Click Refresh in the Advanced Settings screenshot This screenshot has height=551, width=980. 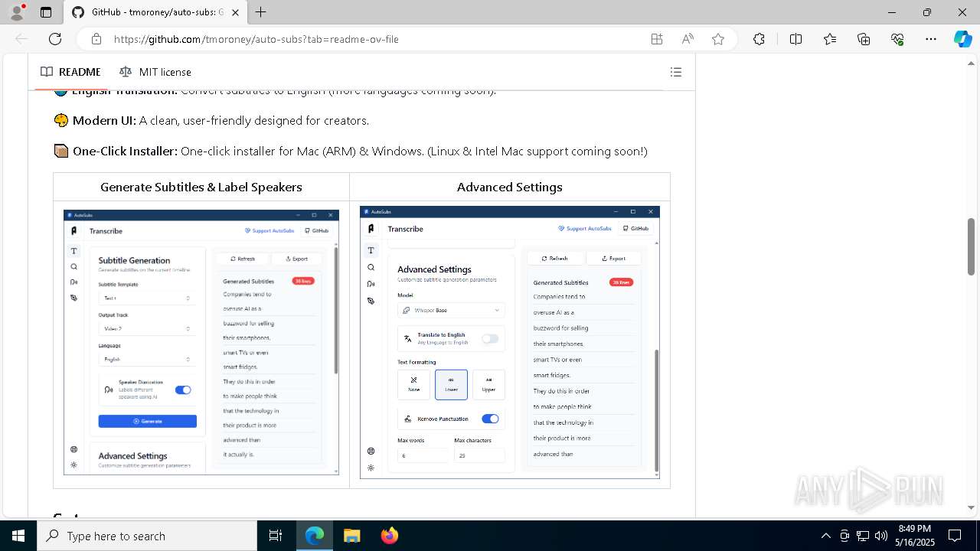(555, 259)
